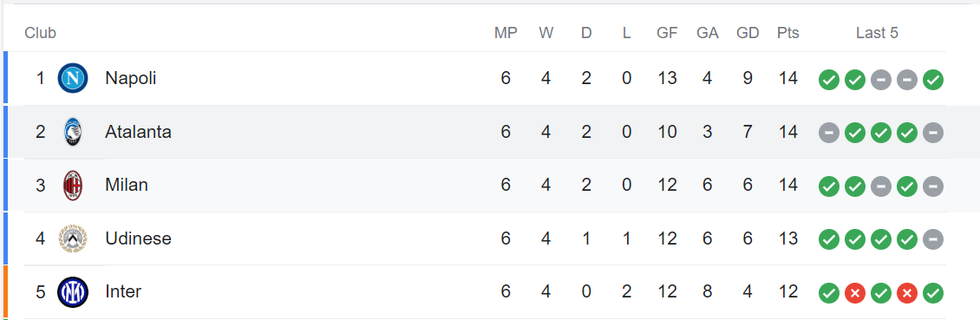Select the Inter team name
This screenshot has height=320, width=980.
point(123,292)
